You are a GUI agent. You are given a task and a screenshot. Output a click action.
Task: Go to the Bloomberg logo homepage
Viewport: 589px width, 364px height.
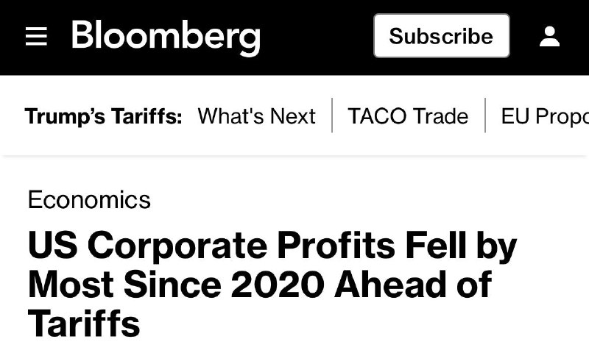[166, 38]
